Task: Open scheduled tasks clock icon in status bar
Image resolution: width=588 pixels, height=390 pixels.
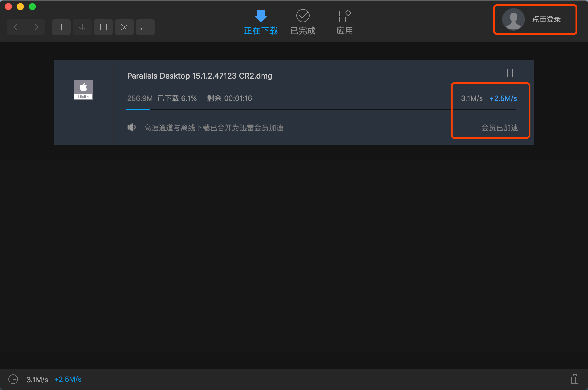Action: (13, 379)
